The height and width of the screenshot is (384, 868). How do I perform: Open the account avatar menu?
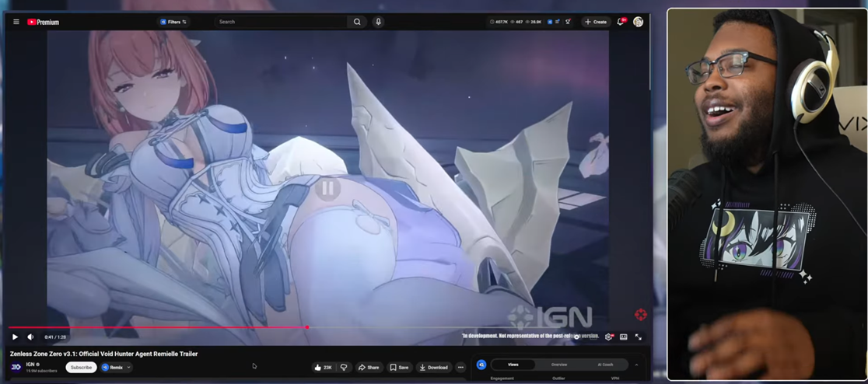click(x=639, y=22)
